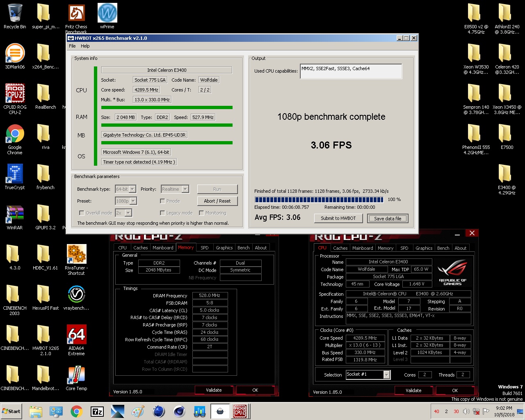The image size is (525, 420).
Task: Open the Action Center flag tray icon
Action: pyautogui.click(x=486, y=411)
